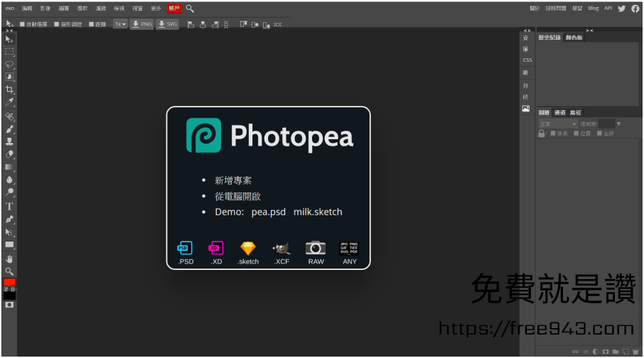
Task: Select the Zoom magnifier tool
Action: pyautogui.click(x=9, y=271)
